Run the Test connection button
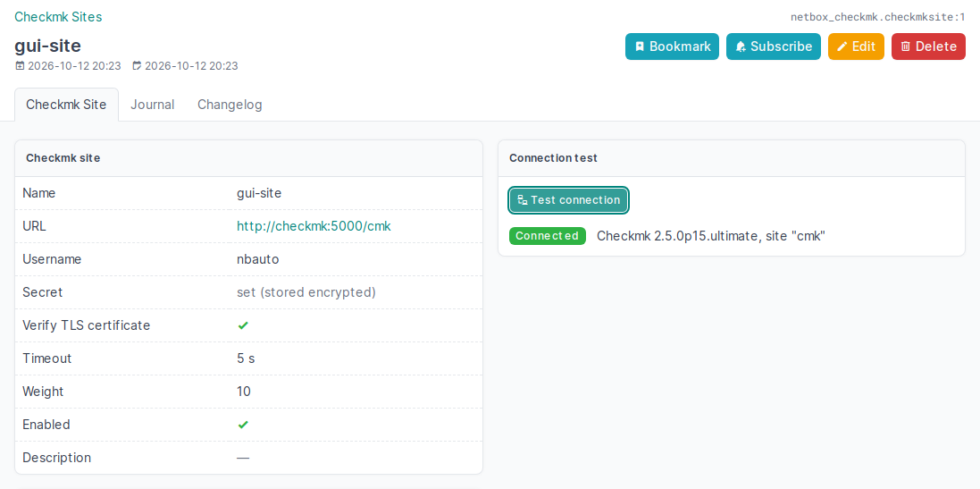The width and height of the screenshot is (980, 489). [569, 200]
